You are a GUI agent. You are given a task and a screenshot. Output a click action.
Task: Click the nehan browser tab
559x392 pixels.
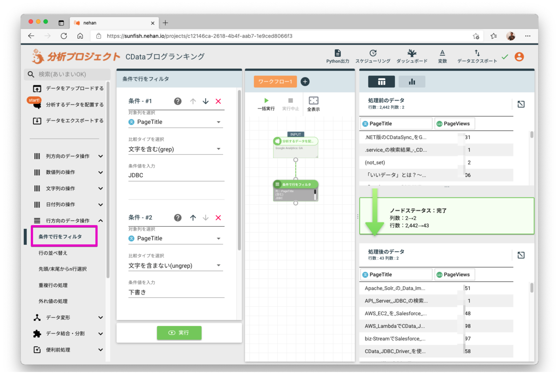coord(114,22)
